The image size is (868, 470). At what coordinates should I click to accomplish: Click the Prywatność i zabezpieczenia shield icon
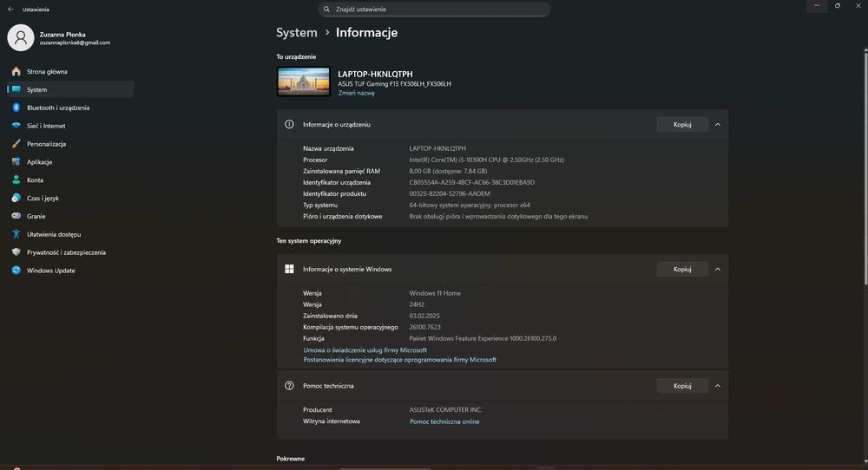pos(16,252)
